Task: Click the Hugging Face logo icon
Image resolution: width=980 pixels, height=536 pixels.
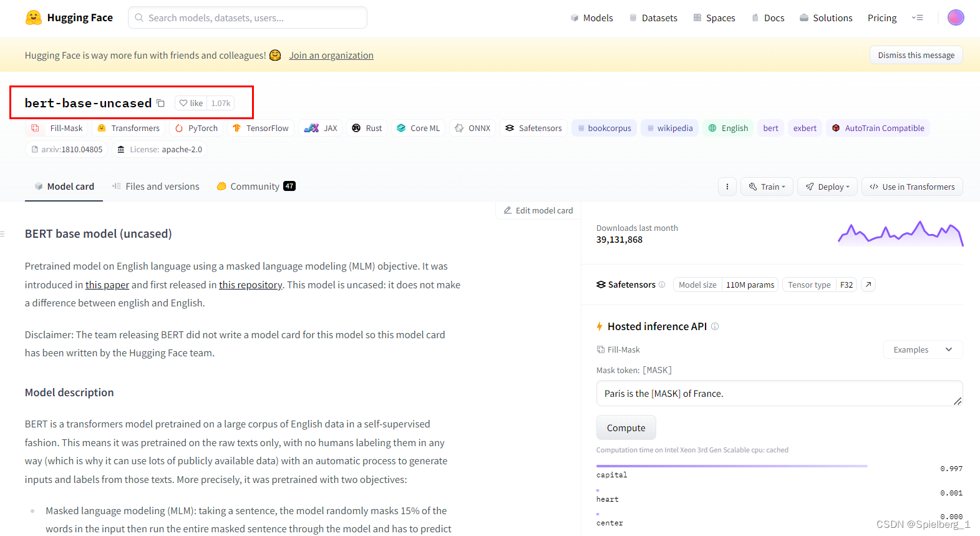Action: [x=34, y=17]
